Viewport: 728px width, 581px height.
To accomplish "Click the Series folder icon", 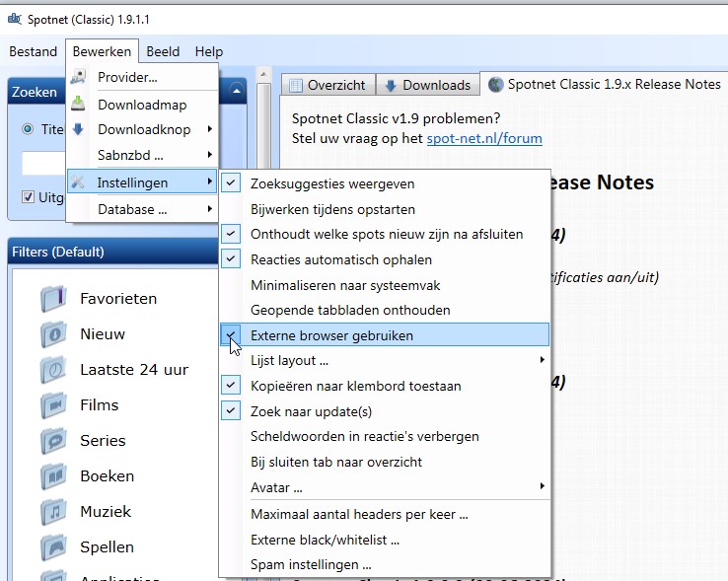I will pyautogui.click(x=53, y=441).
